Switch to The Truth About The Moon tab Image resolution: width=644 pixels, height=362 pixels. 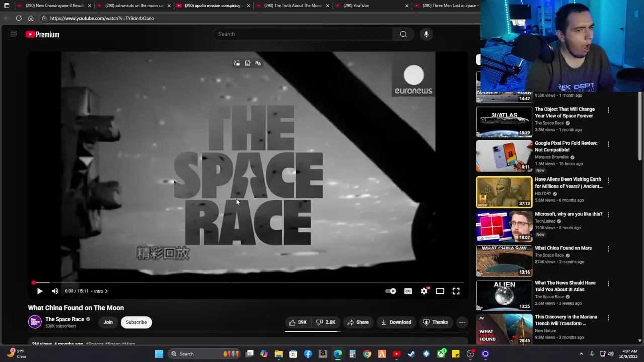[293, 6]
